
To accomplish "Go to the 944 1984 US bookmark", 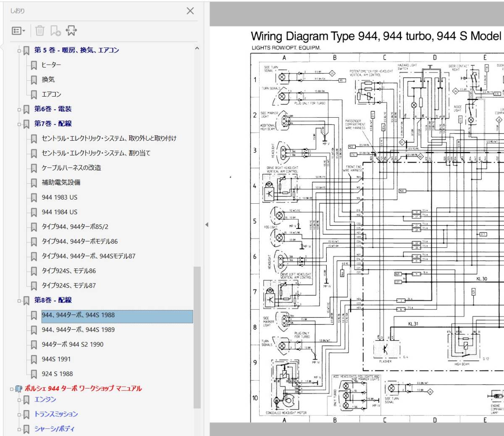I will coord(59,212).
